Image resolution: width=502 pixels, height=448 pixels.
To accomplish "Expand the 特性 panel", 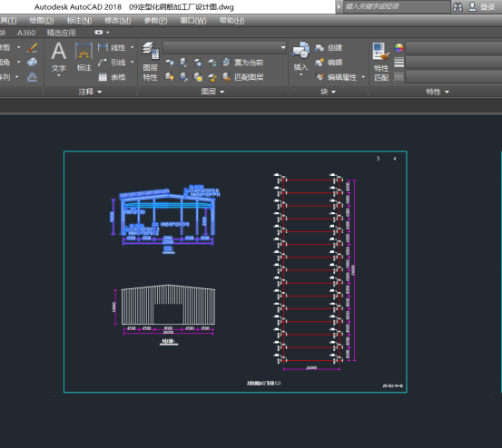I will click(x=438, y=92).
